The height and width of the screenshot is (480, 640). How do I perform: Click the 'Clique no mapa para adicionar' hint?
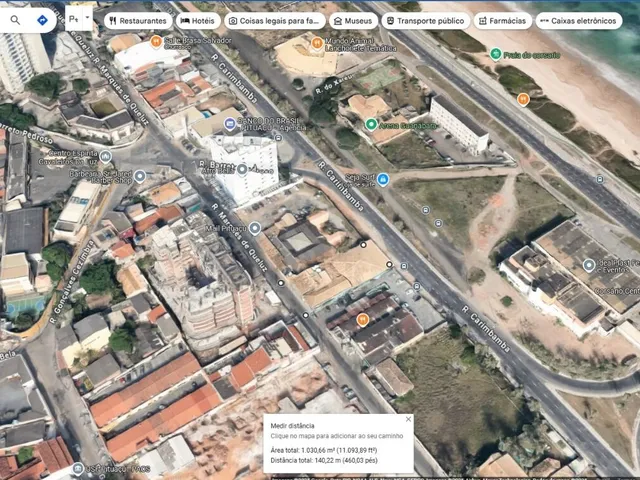pyautogui.click(x=337, y=436)
